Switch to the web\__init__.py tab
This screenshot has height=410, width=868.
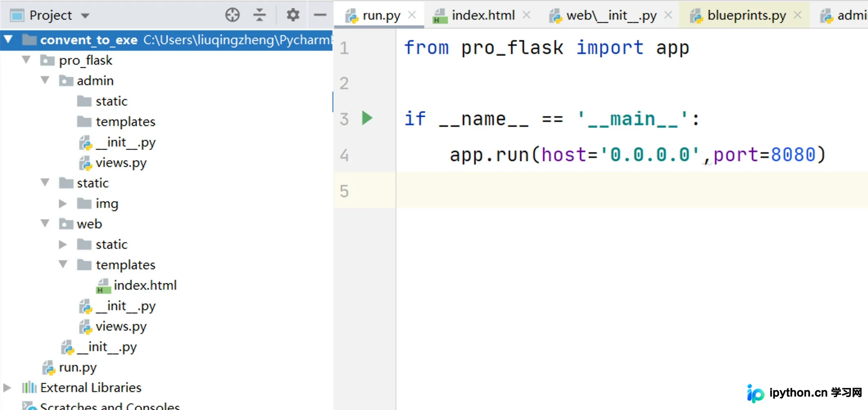pos(611,16)
